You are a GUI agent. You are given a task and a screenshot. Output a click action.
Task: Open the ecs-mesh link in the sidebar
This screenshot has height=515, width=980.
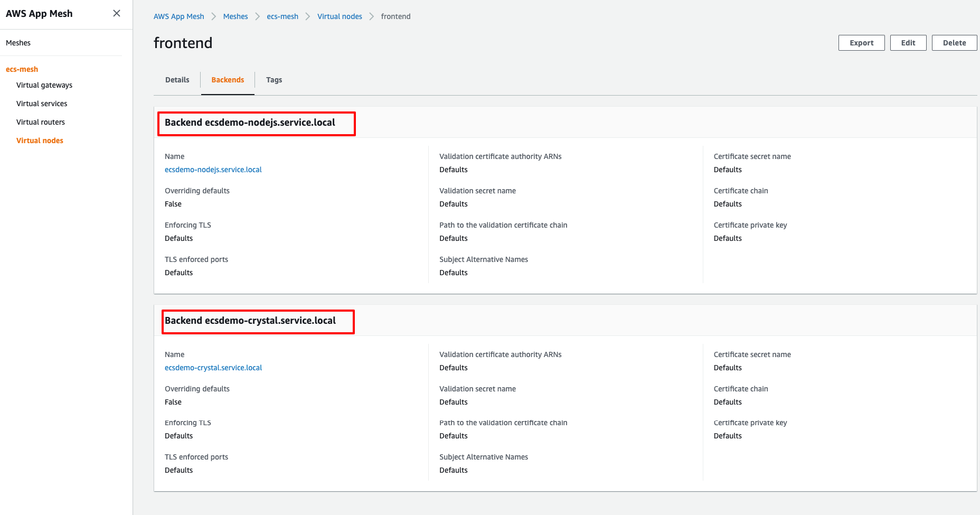click(x=22, y=69)
